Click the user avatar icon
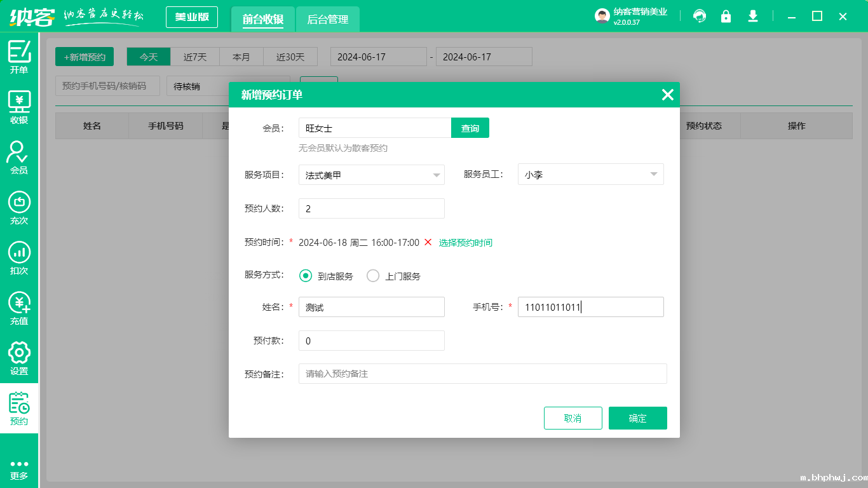The image size is (868, 488). click(602, 16)
